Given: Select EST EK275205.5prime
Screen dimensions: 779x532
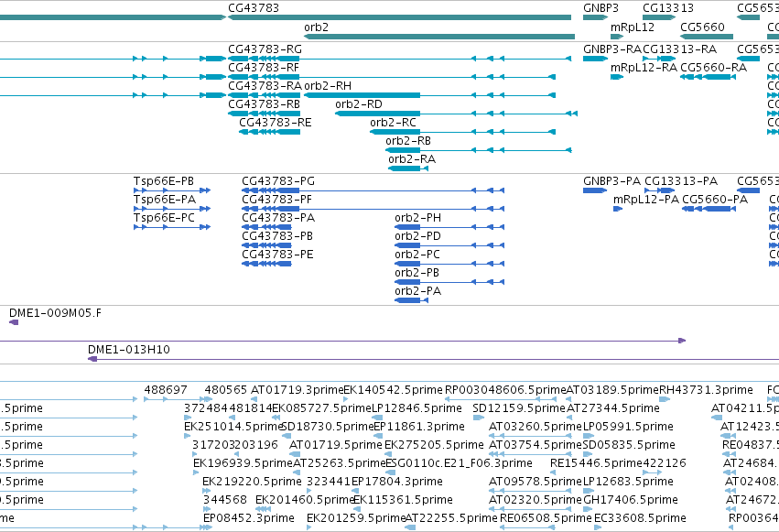Looking at the screenshot, I should 434,445.
